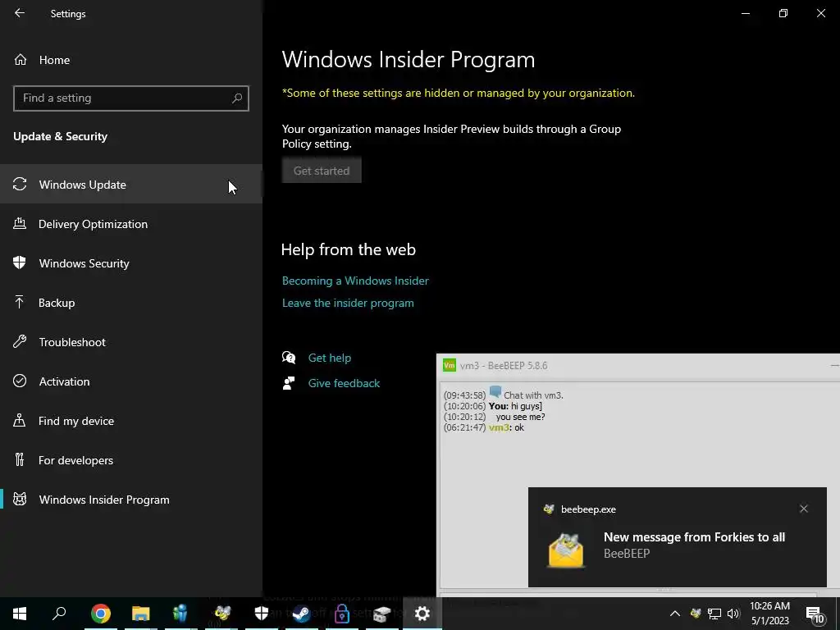Open Delivery Optimization settings
Screen dimensions: 840x630
coord(130,224)
